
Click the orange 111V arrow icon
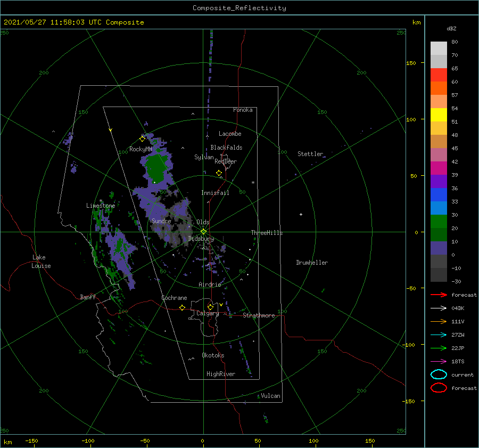pos(439,321)
